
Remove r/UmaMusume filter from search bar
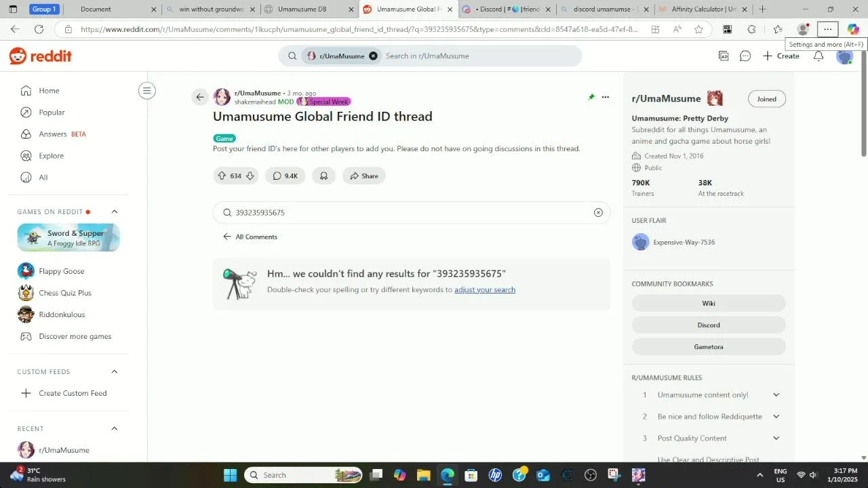pyautogui.click(x=373, y=56)
